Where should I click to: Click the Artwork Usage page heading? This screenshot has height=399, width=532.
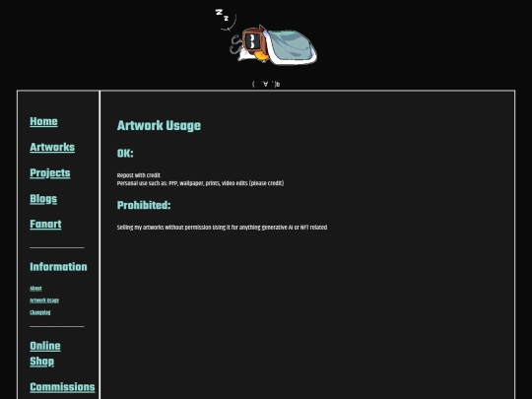[159, 125]
